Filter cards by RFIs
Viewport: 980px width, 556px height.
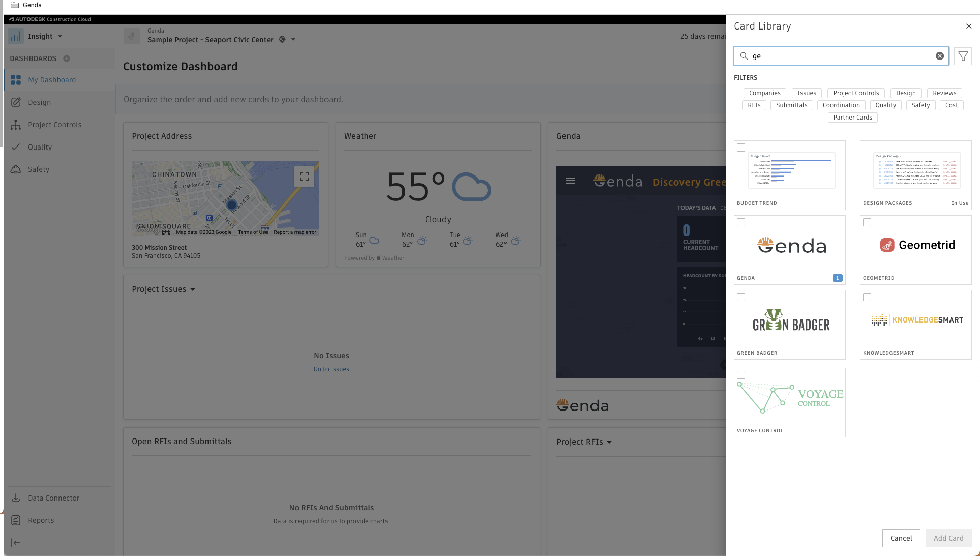[754, 105]
